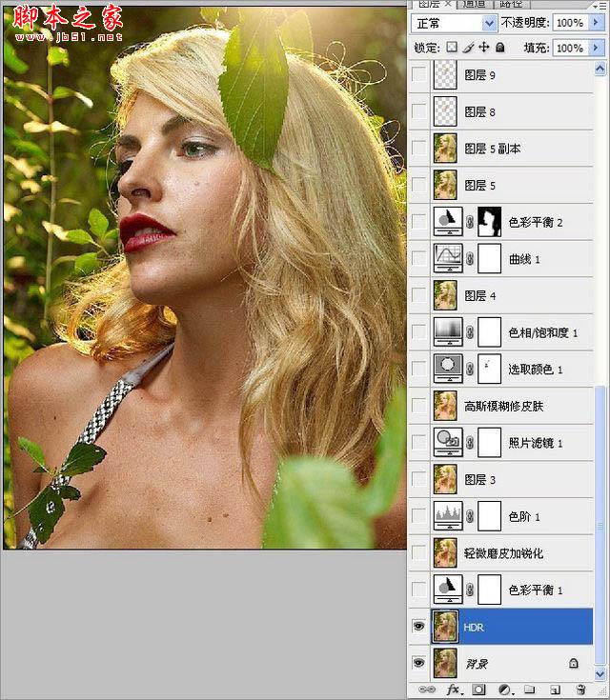
Task: Click mask link chain on 色阶 1
Action: [x=470, y=516]
